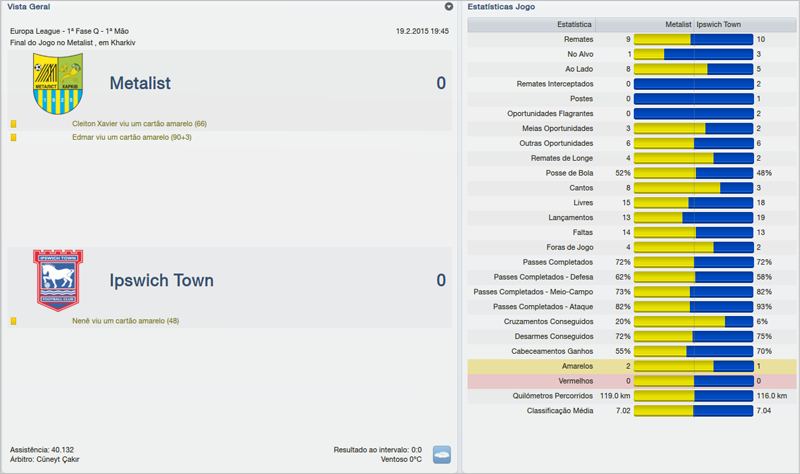Viewport: 800px width, 474px height.
Task: Sort by the Estatística column header
Action: [x=573, y=24]
